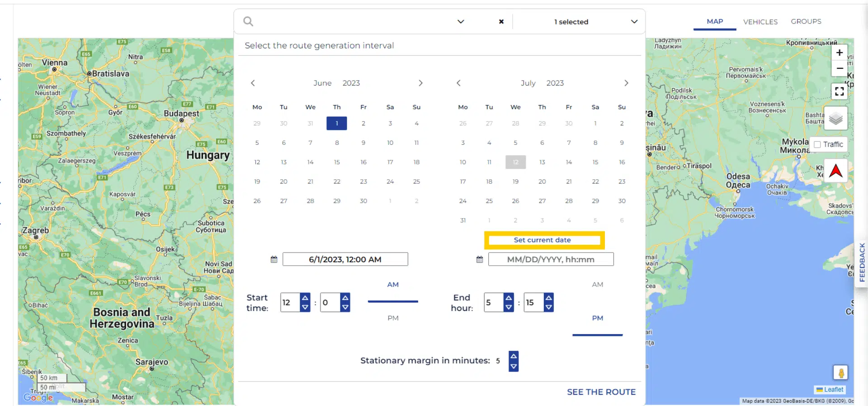This screenshot has height=406, width=868.
Task: Click the red navigation arrow icon
Action: coord(835,171)
